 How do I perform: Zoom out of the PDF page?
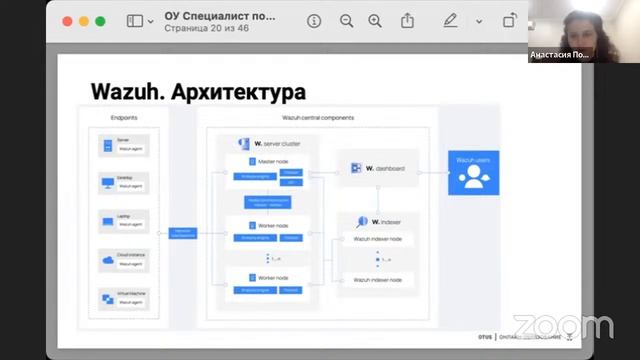(x=347, y=21)
